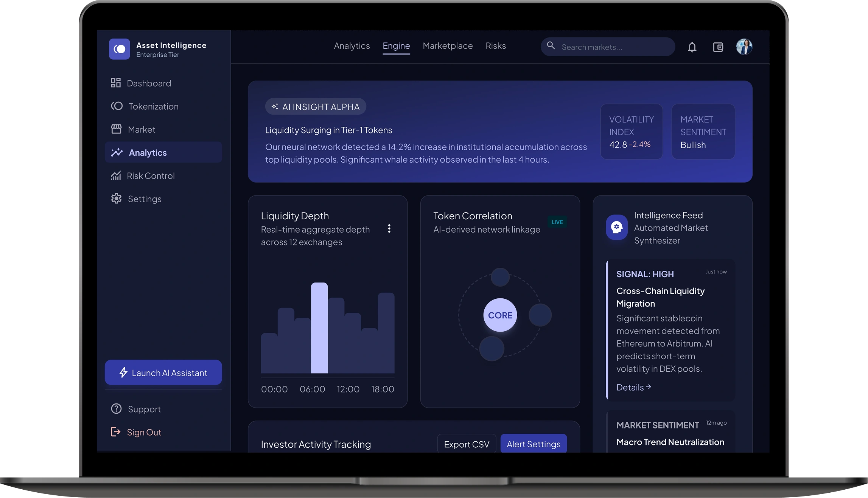The height and width of the screenshot is (498, 868).
Task: Open notifications bell
Action: click(692, 47)
